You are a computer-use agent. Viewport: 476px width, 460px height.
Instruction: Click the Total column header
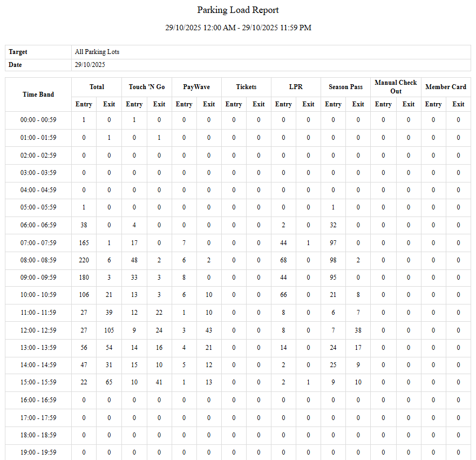pyautogui.click(x=97, y=87)
